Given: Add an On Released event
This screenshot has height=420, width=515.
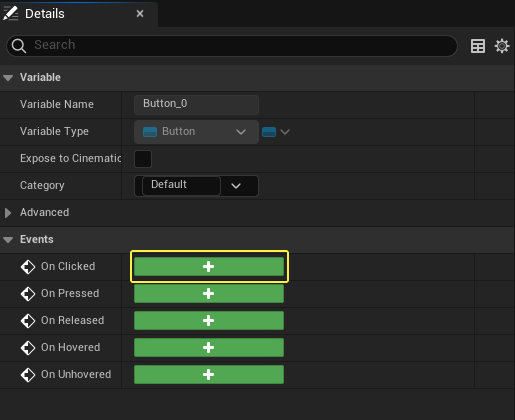Looking at the screenshot, I should click(209, 320).
